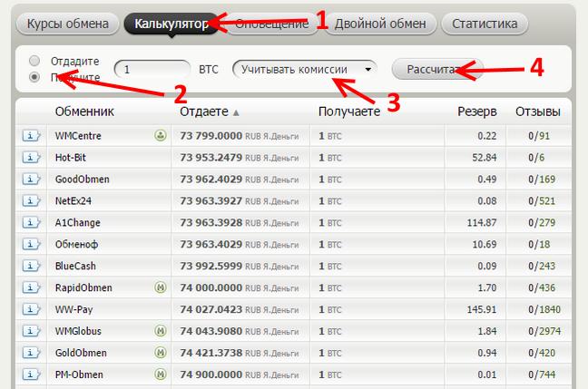Open reviews 0/169 for GoodObmen
Viewport: 588px width, 389px height.
click(542, 180)
